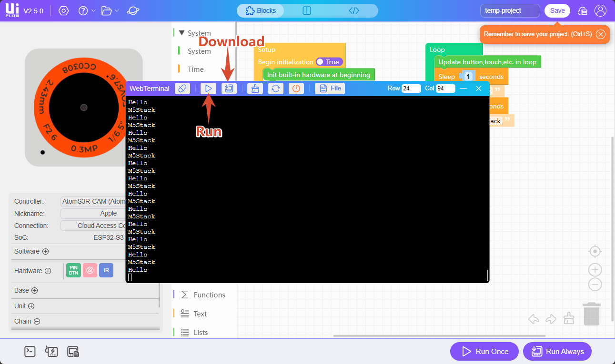Redo the last workspace action
Viewport: 615px width, 364px height.
pos(551,319)
